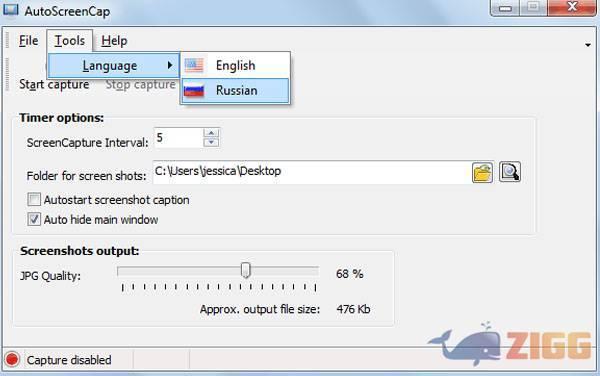Choose Russian language option
Viewport: 600px width, 376px height.
click(x=235, y=91)
